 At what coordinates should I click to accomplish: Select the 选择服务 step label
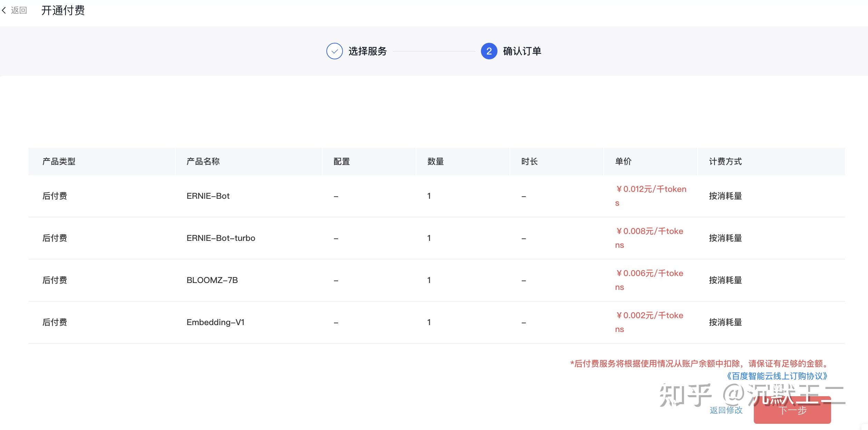pos(367,51)
